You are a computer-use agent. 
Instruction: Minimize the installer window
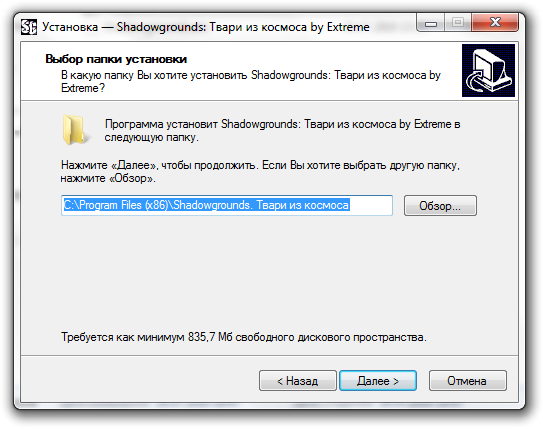(x=431, y=24)
